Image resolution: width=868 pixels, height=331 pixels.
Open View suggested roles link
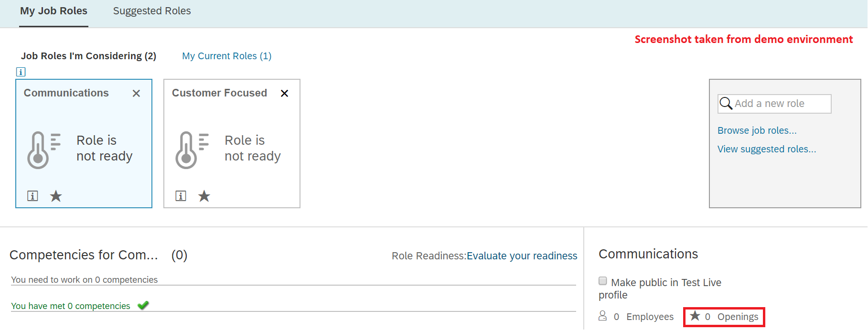coord(767,149)
